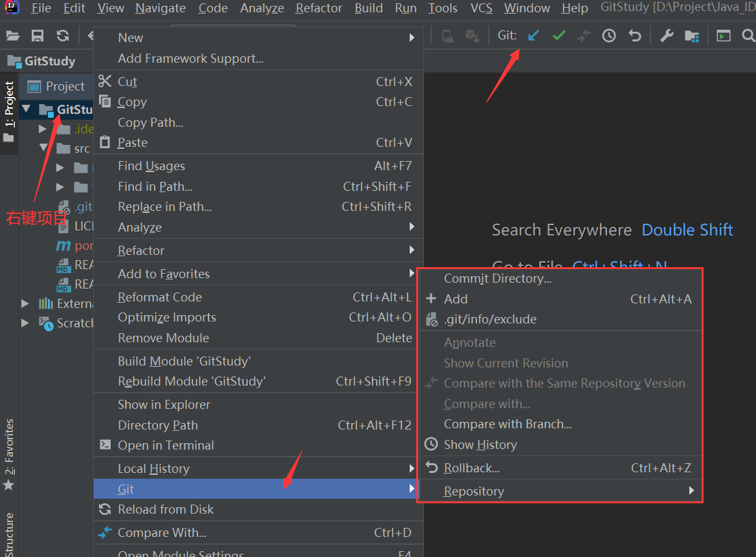The height and width of the screenshot is (557, 756).
Task: Click the scissors icon beside Cut
Action: (x=105, y=81)
